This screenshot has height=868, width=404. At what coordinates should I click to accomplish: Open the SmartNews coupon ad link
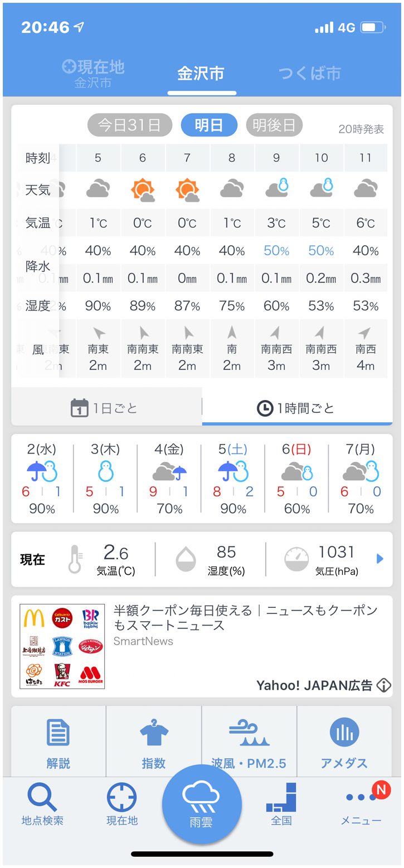click(245, 618)
